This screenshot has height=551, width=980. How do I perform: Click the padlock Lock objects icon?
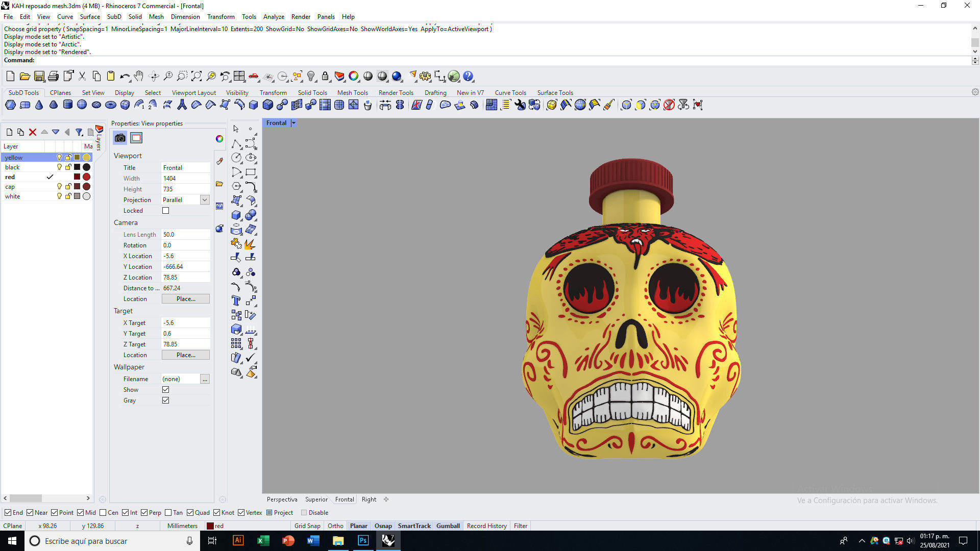(325, 77)
